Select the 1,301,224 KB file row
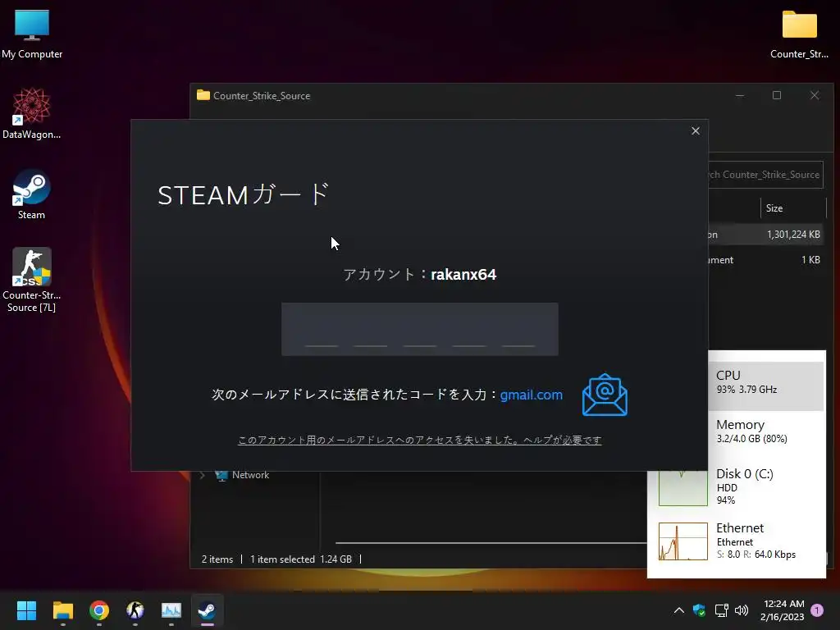The width and height of the screenshot is (840, 630). (x=766, y=235)
